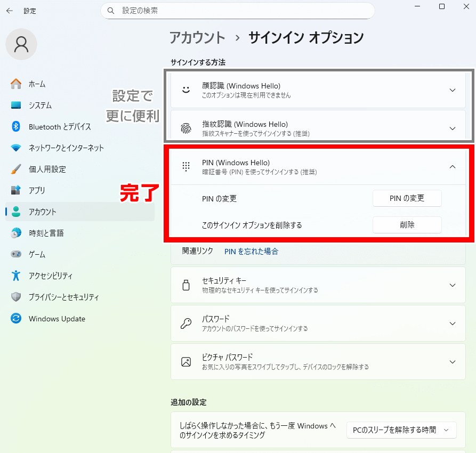The image size is (476, 453).
Task: Open the PCのスリープを解除する時間 dropdown
Action: pos(401,430)
